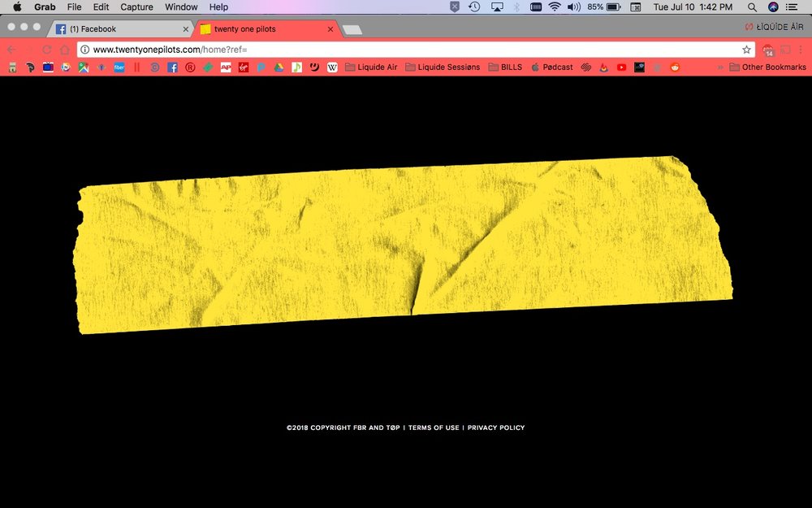Open Spotlight search from the menu bar
The image size is (812, 508).
click(x=752, y=7)
